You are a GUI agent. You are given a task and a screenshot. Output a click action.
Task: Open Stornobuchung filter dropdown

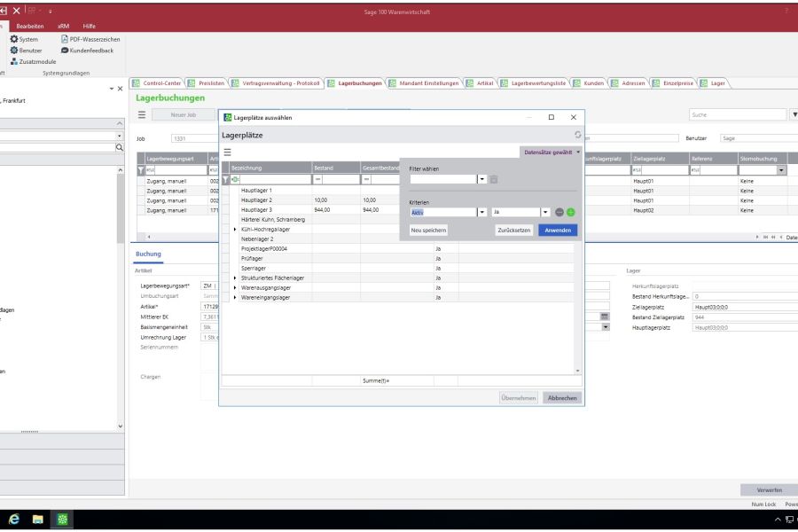tap(781, 170)
